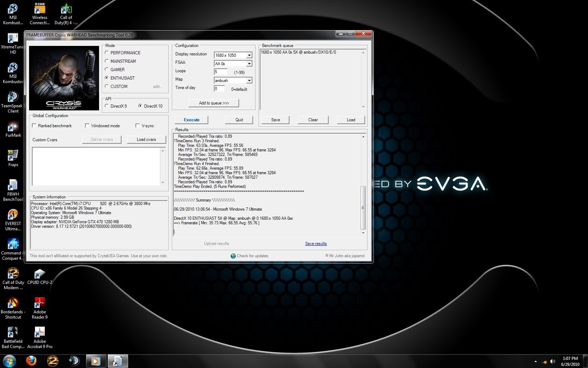Click inside the Custom Cvars text area
Screen dimensions: 588x368
coord(96,166)
